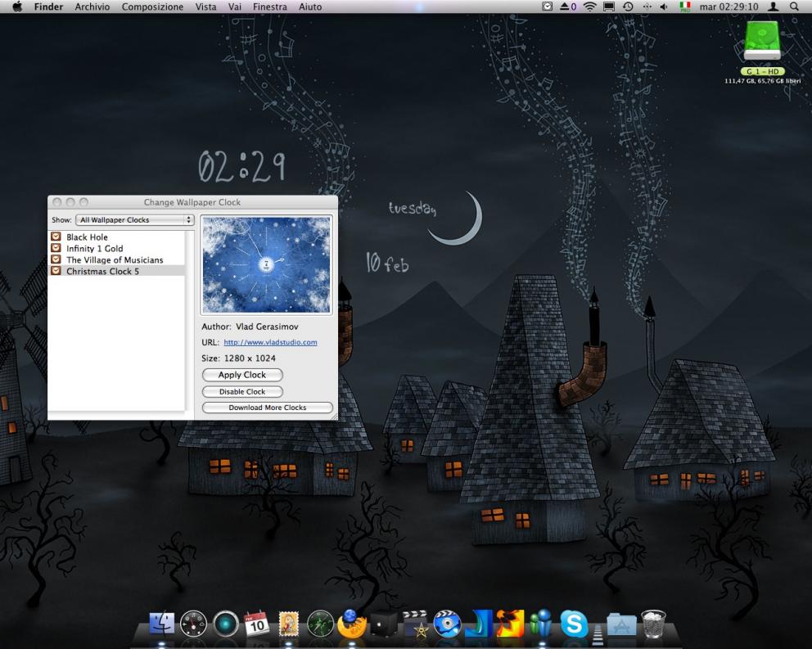The image size is (812, 649).
Task: Launch the green radar compass dock icon
Action: 320,624
